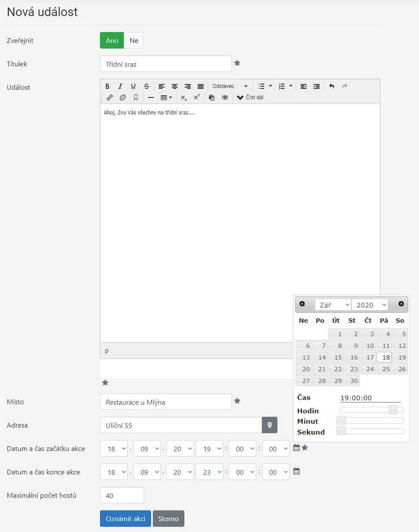Click the Storno button
The image size is (419, 532).
tap(168, 518)
